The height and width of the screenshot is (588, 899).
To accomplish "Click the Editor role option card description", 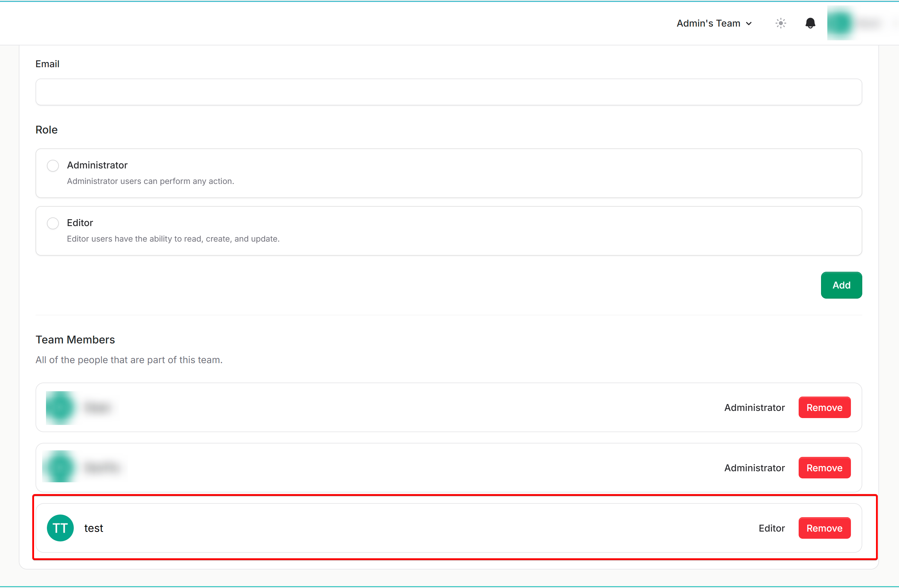I will 173,239.
